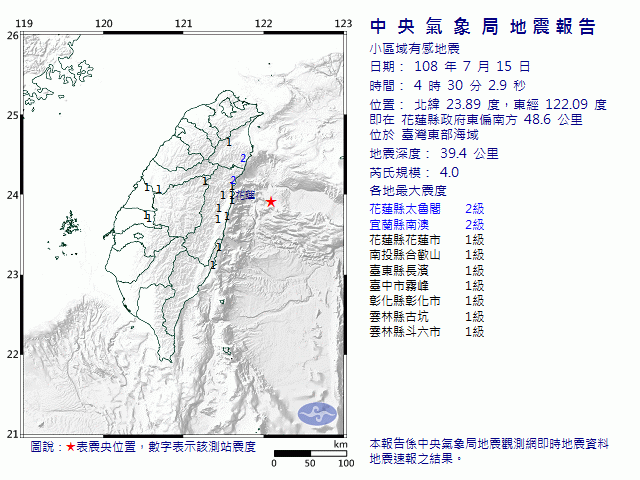Click the text 小區域有感地震
Image resolution: width=640 pixels, height=480 pixels.
pos(415,49)
